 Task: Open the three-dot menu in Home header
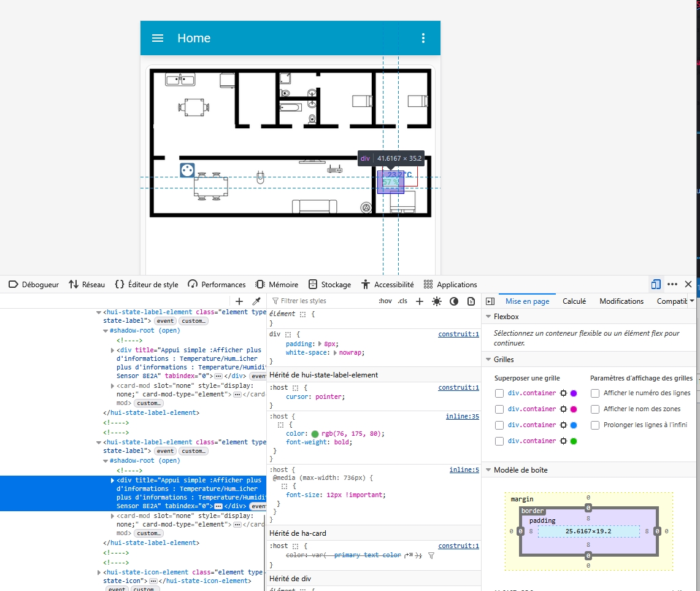coord(423,38)
